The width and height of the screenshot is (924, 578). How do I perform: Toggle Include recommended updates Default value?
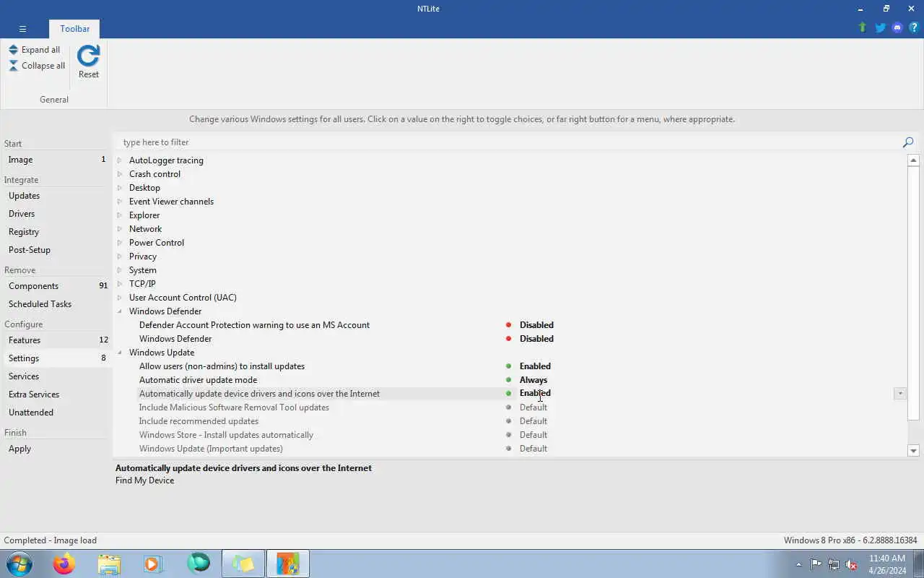(x=533, y=421)
